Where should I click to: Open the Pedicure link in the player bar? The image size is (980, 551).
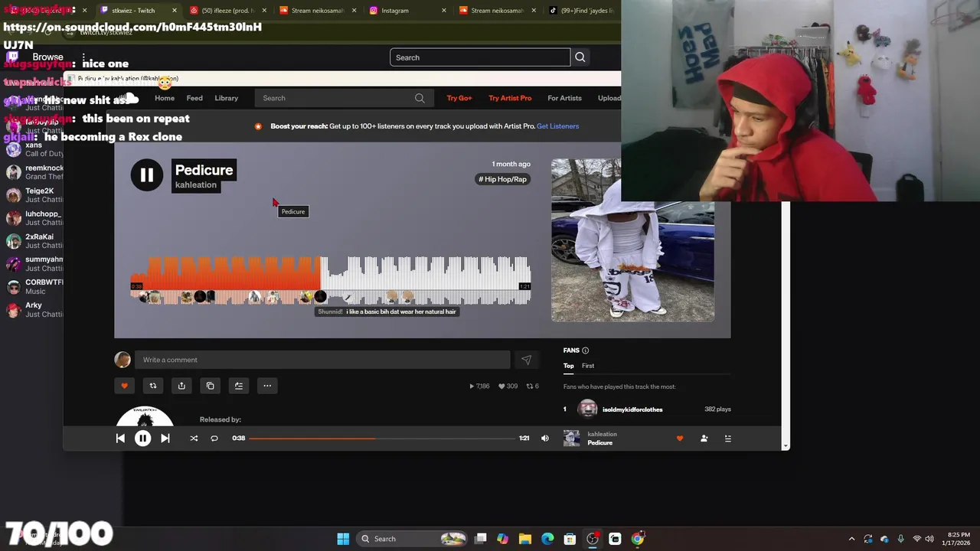600,443
